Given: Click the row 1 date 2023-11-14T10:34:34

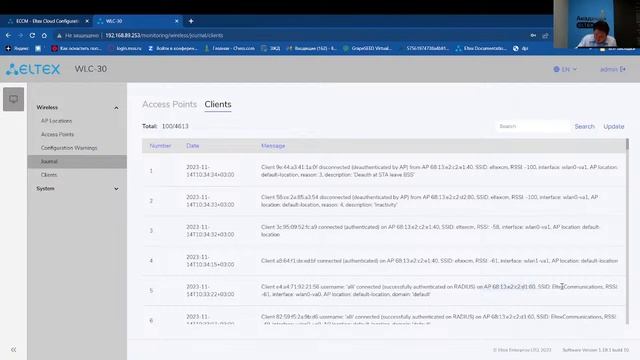Looking at the screenshot, I should 210,171.
